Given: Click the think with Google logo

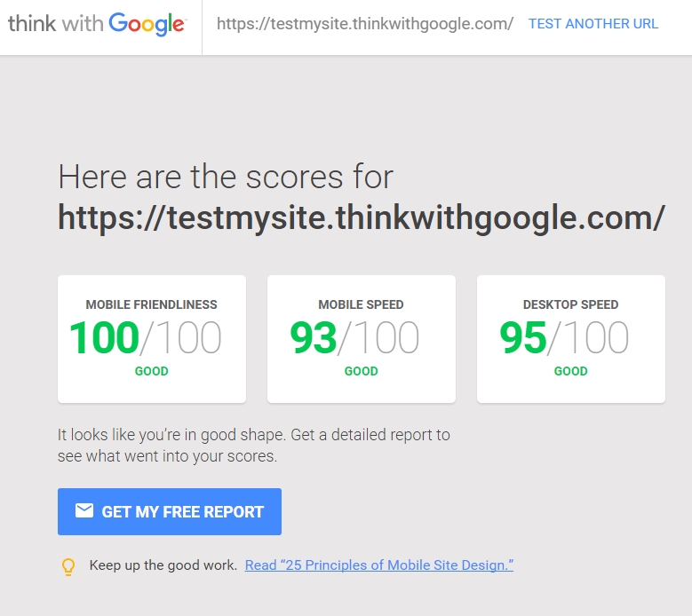Looking at the screenshot, I should coord(97,24).
